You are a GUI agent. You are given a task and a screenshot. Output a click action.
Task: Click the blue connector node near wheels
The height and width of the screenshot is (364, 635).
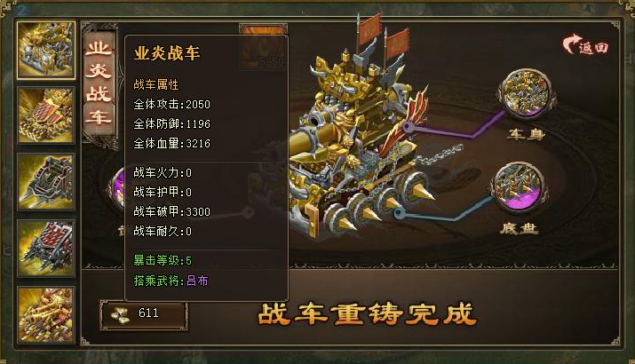(x=400, y=212)
